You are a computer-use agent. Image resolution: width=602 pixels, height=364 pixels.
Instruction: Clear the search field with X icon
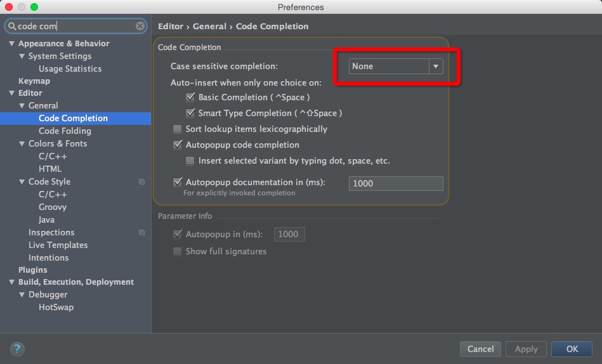point(140,26)
